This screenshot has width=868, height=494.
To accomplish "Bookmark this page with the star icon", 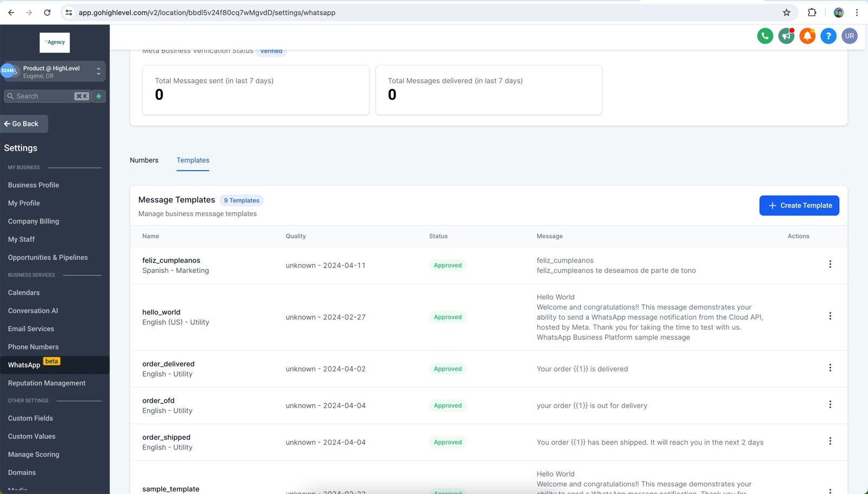I will pos(786,12).
